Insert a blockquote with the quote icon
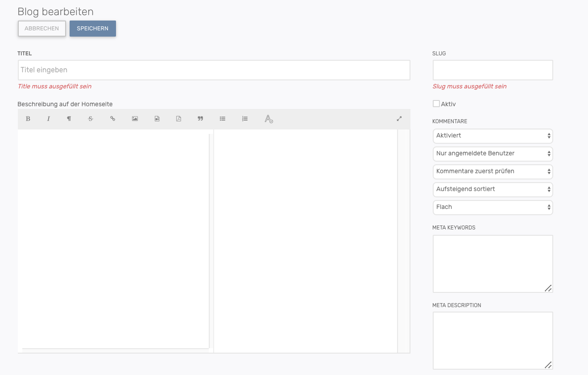 [200, 119]
